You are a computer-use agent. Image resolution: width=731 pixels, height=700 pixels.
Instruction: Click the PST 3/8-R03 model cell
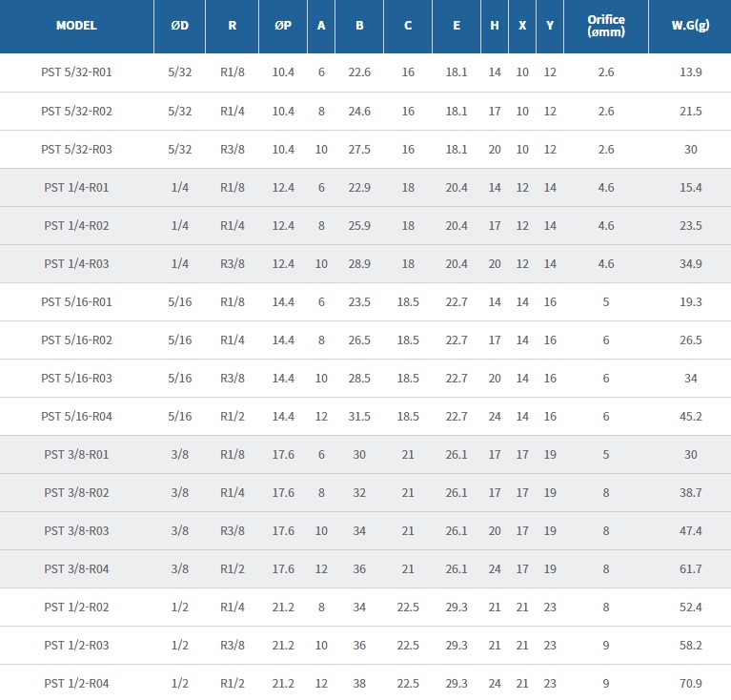(76, 530)
